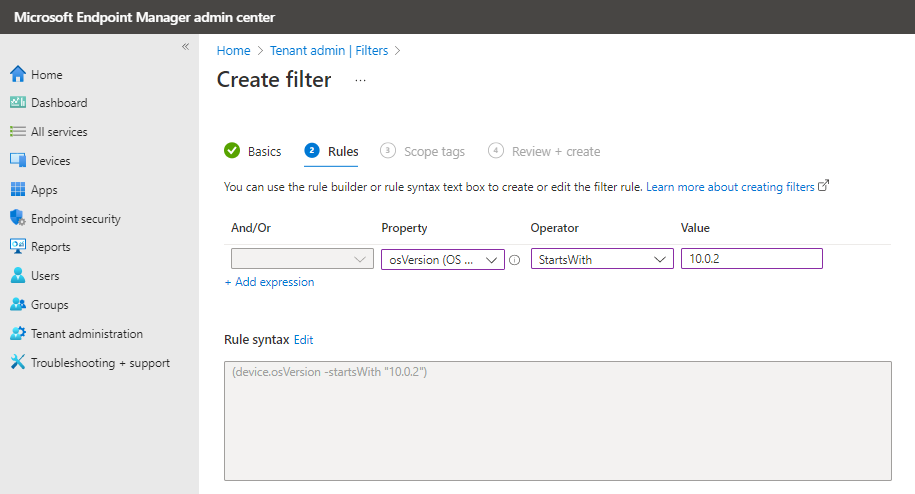The height and width of the screenshot is (494, 915).
Task: Click the Troubleshooting + support tools icon
Action: click(x=18, y=362)
